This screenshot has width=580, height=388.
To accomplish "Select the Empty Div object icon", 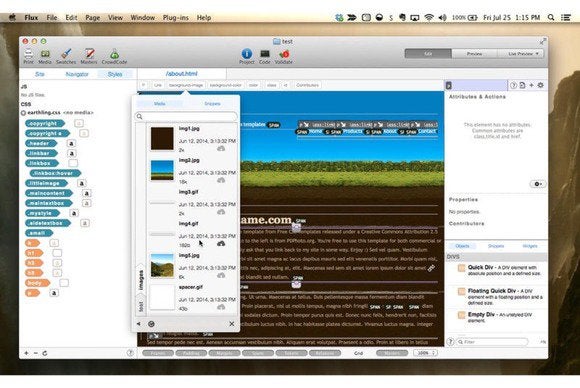I will coord(461,315).
